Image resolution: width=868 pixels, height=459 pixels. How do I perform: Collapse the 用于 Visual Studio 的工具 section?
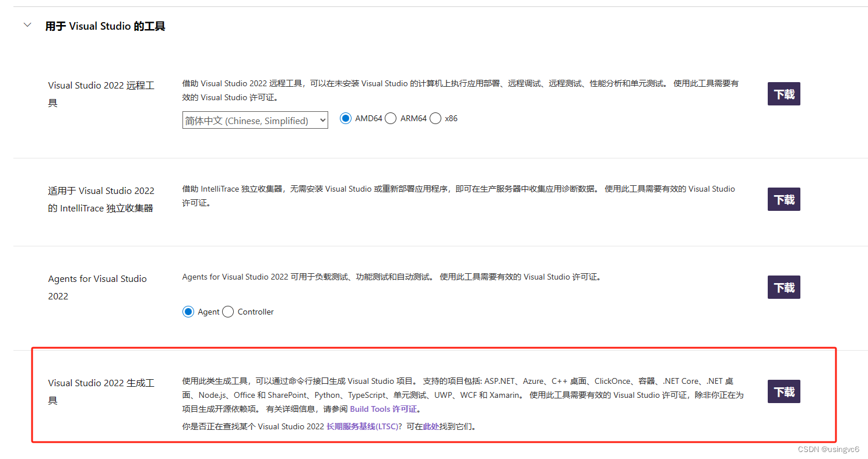27,25
